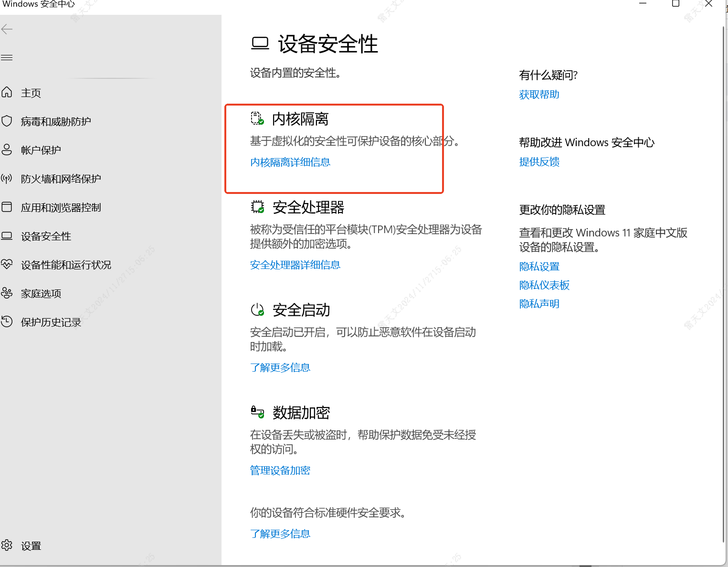The height and width of the screenshot is (567, 728).
Task: Click the family icon for 家庭选项
Action: point(7,293)
